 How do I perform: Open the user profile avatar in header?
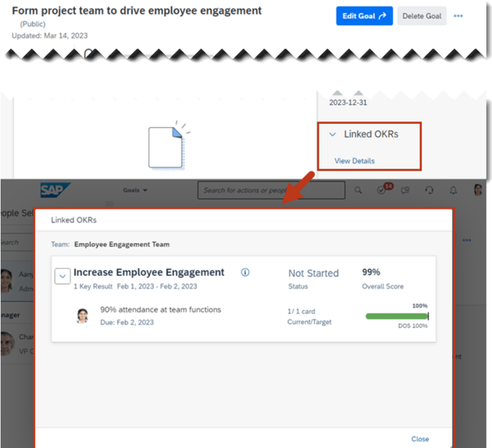click(x=477, y=190)
